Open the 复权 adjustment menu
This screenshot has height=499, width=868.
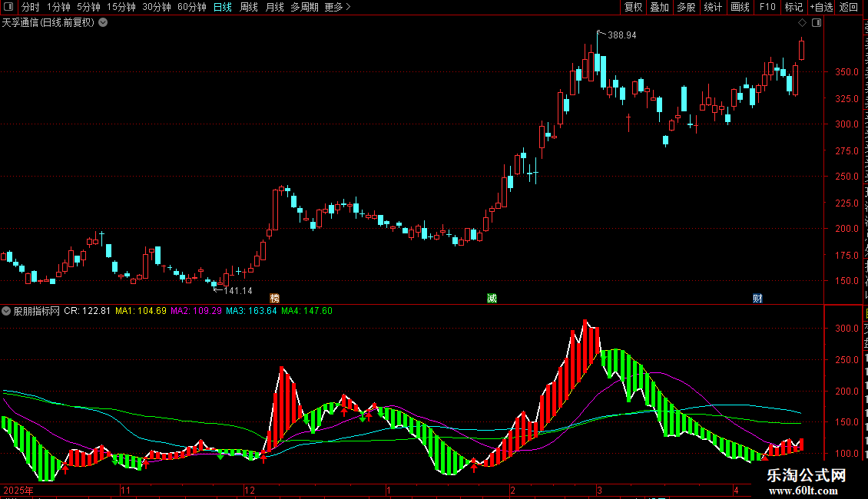pyautogui.click(x=633, y=7)
